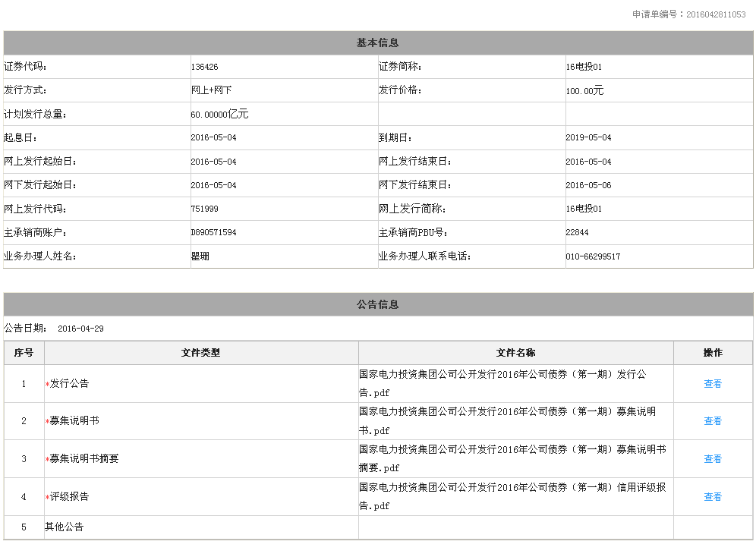Click file name ending 发行公告.pdf
The image size is (756, 560).
point(502,384)
